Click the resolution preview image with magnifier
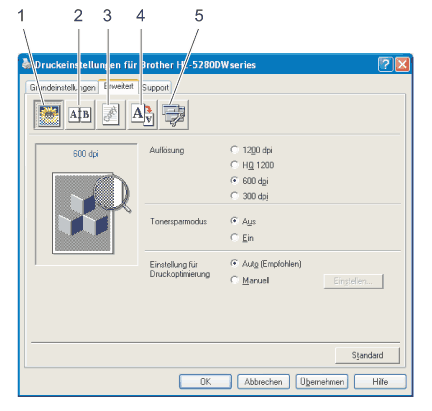The width and height of the screenshot is (432, 411). pyautogui.click(x=91, y=213)
